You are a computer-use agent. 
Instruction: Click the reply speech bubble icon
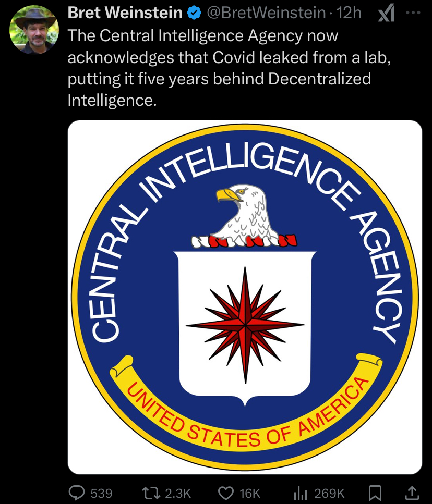click(77, 493)
